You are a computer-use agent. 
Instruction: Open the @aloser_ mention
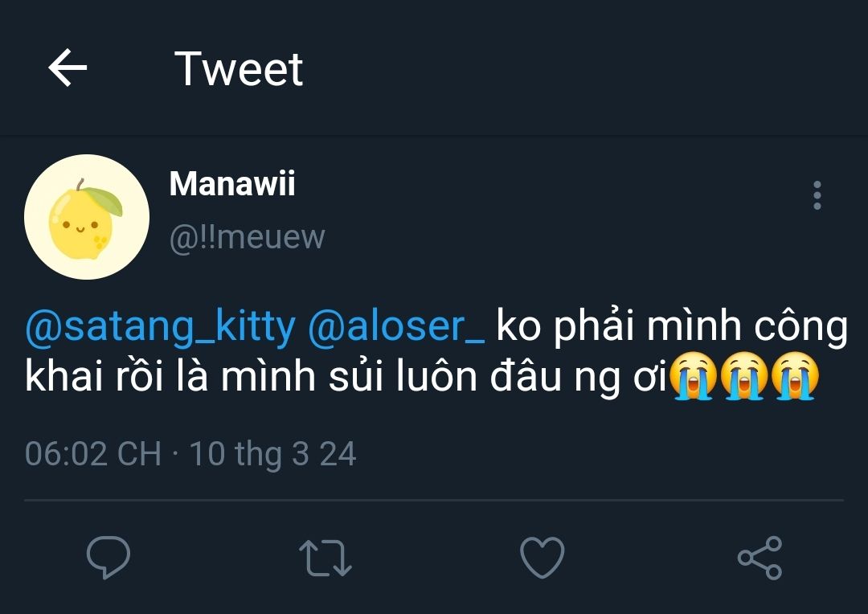point(396,328)
